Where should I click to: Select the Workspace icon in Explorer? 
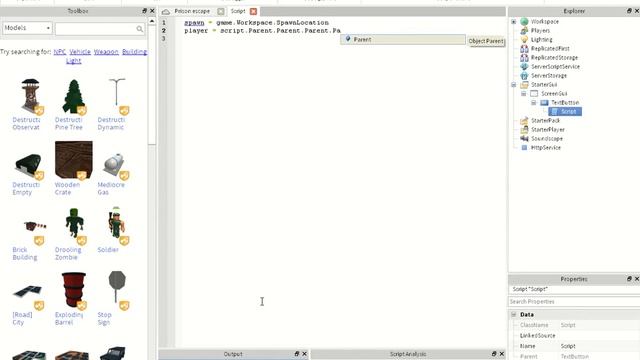(x=524, y=22)
